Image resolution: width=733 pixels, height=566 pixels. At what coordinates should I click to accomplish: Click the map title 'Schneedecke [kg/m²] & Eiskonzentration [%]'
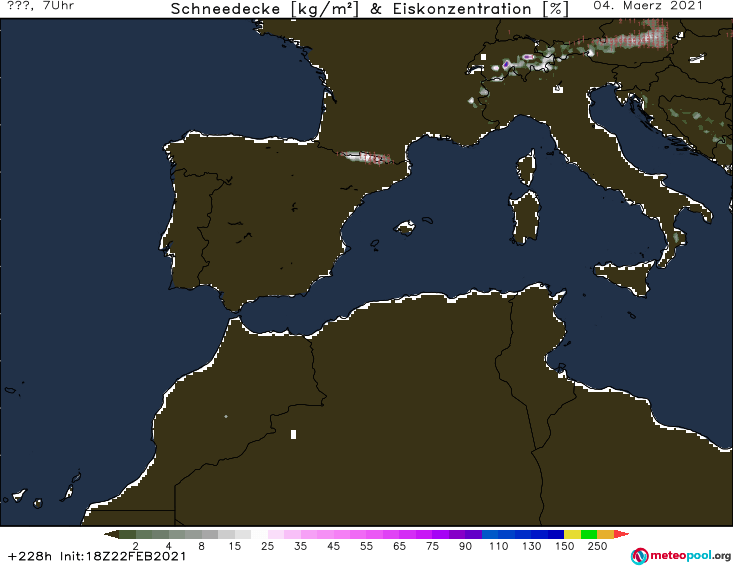pos(369,9)
